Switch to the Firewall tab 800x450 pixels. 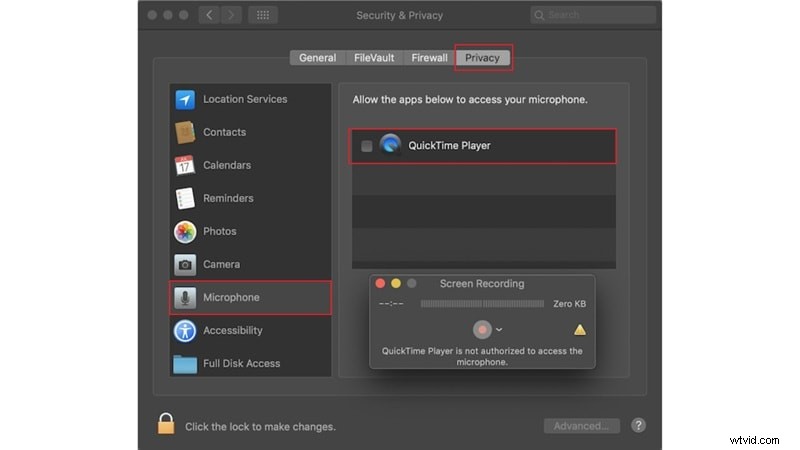429,58
